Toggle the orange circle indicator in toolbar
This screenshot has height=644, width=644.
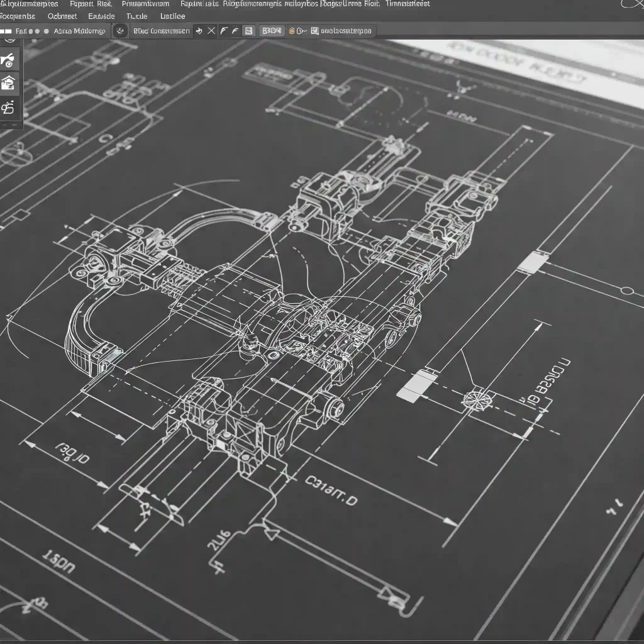pos(292,31)
